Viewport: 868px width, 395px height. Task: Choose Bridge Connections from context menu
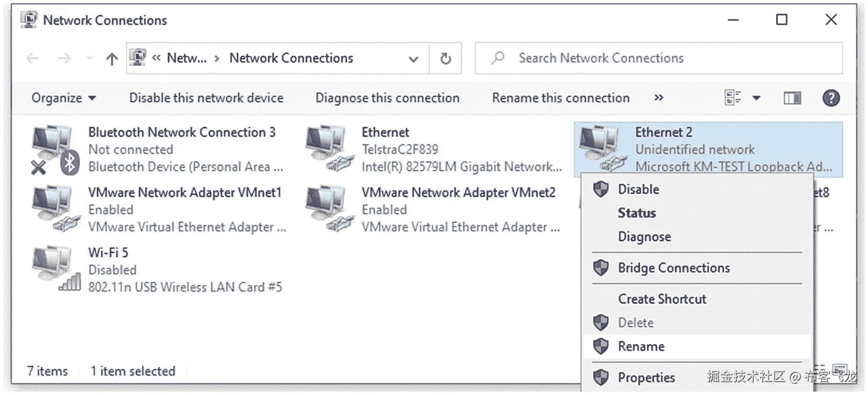(673, 268)
